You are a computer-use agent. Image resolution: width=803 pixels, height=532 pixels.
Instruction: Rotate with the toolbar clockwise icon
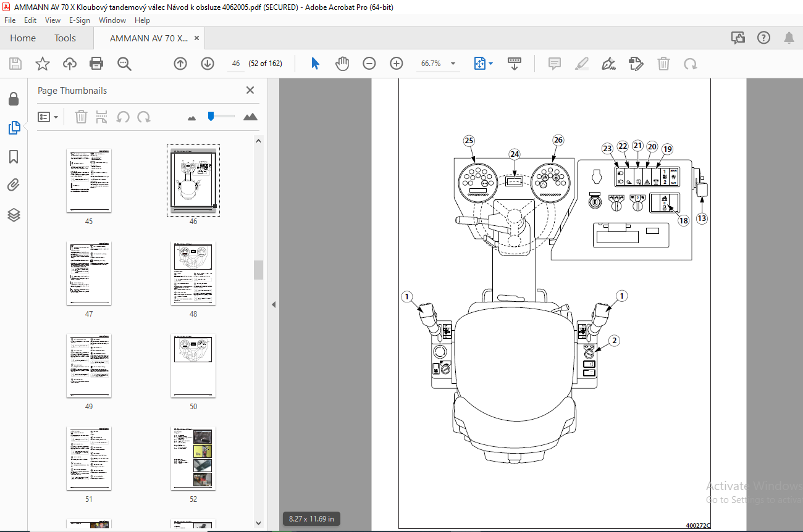pos(690,64)
